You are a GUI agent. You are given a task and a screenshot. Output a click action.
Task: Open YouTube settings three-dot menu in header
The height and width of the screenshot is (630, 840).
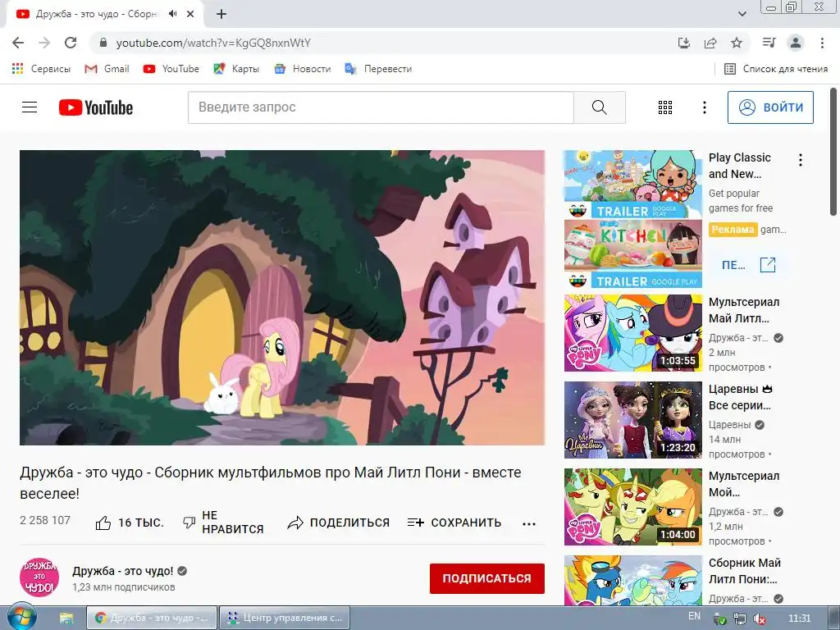[705, 107]
